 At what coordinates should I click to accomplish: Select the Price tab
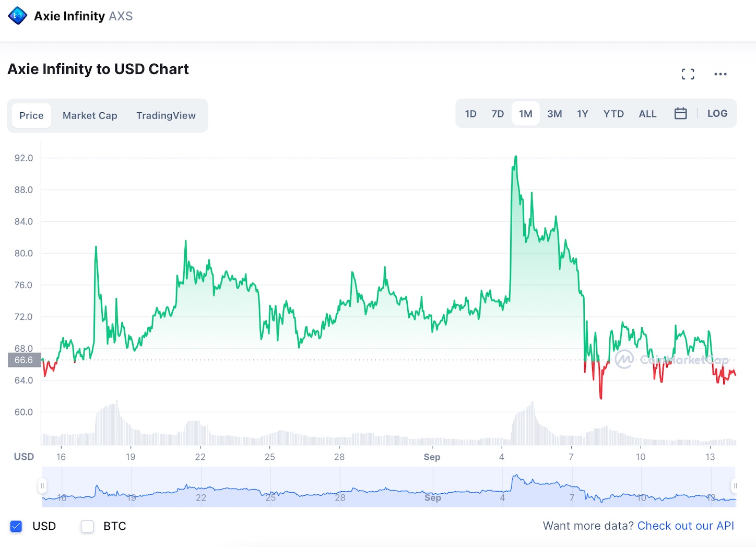tap(31, 115)
